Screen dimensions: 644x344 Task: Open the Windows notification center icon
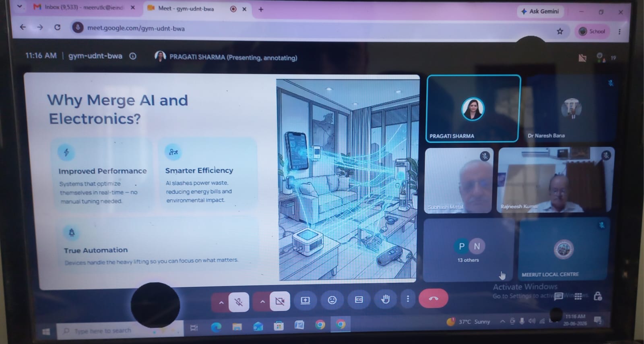point(598,320)
